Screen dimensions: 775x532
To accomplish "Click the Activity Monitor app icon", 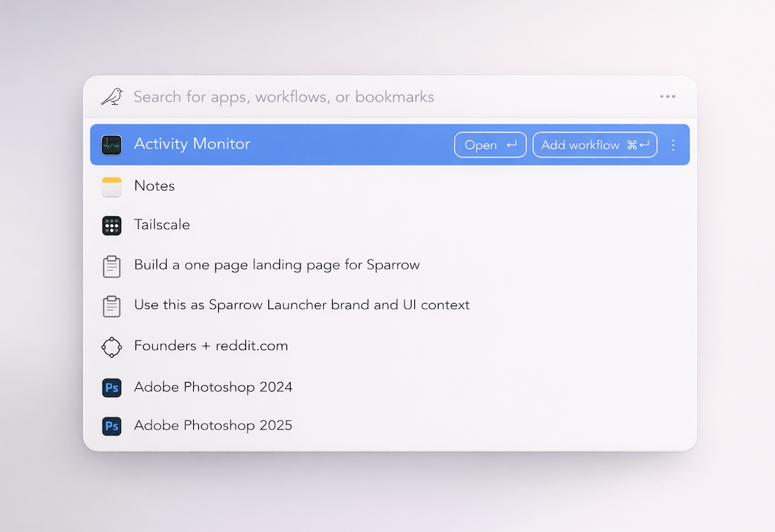I will point(111,144).
